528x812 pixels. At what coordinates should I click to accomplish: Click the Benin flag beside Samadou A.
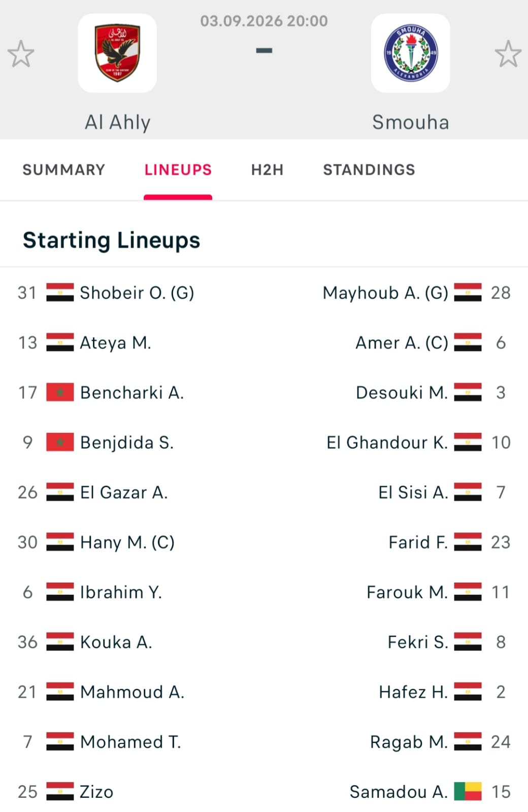pyautogui.click(x=468, y=791)
